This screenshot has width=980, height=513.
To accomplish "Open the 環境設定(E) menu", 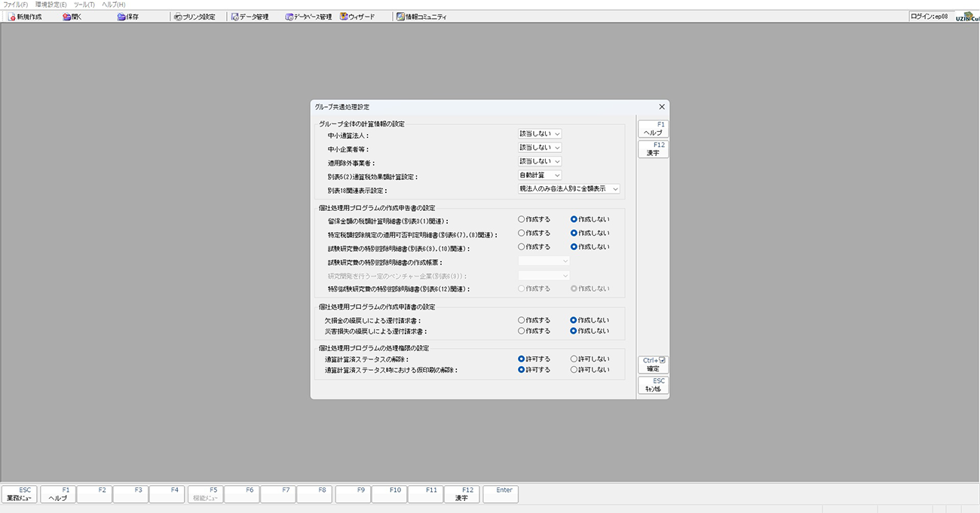I will 51,5.
